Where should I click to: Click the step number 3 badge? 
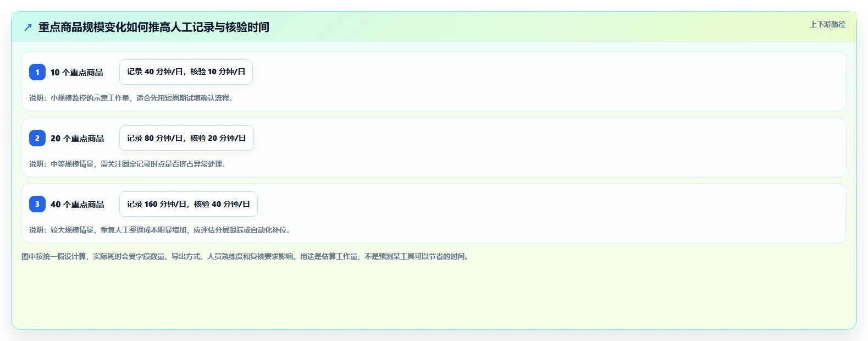point(37,204)
